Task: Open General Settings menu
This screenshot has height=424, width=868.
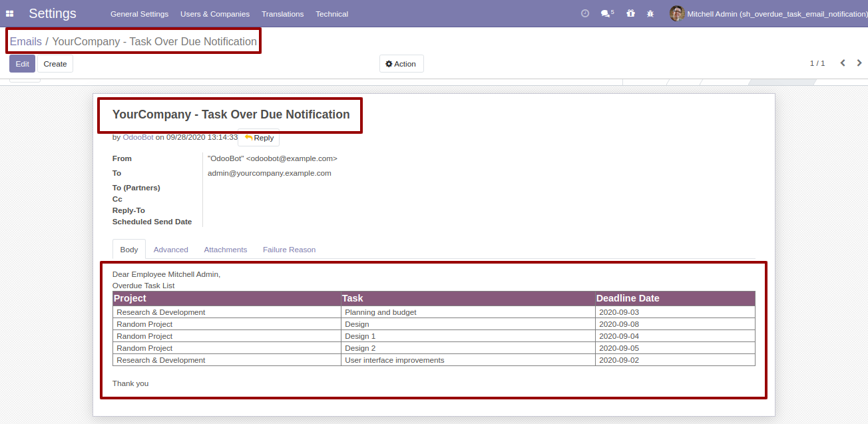Action: [x=139, y=14]
